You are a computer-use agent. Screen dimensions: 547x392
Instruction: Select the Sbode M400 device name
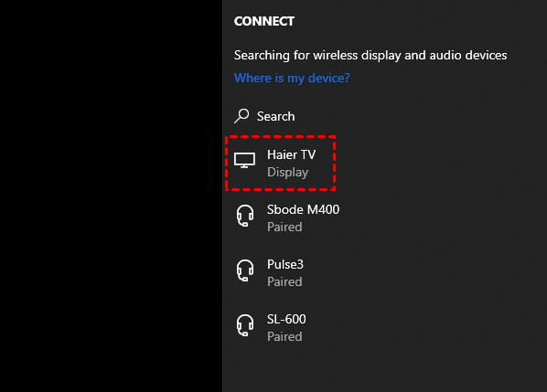click(303, 209)
